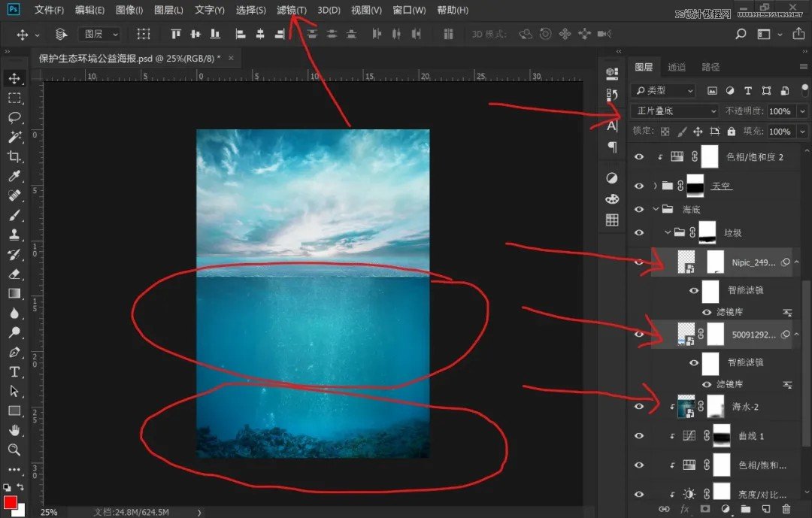
Task: Switch to the 通道 panel tab
Action: coord(676,67)
